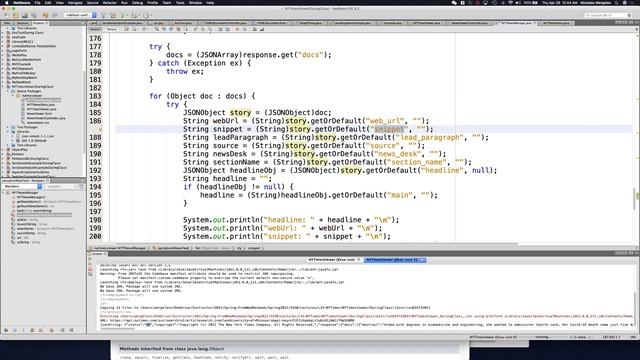Viewport: 640px width, 360px height.
Task: Click the New File toolbar icon
Action: tap(6, 15)
